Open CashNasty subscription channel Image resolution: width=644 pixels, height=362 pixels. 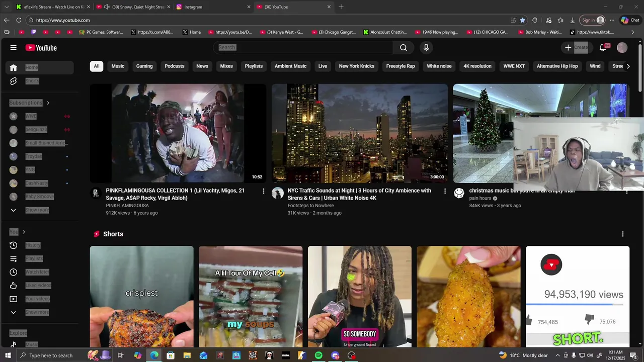pos(40,183)
